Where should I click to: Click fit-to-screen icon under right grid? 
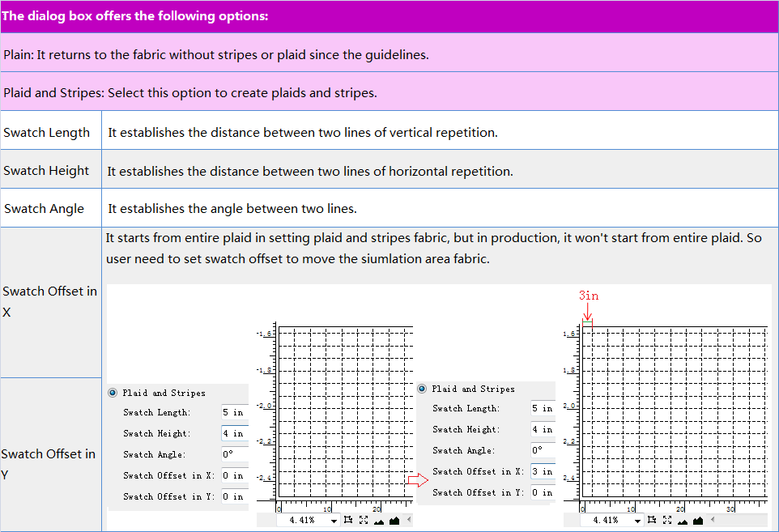tap(667, 521)
